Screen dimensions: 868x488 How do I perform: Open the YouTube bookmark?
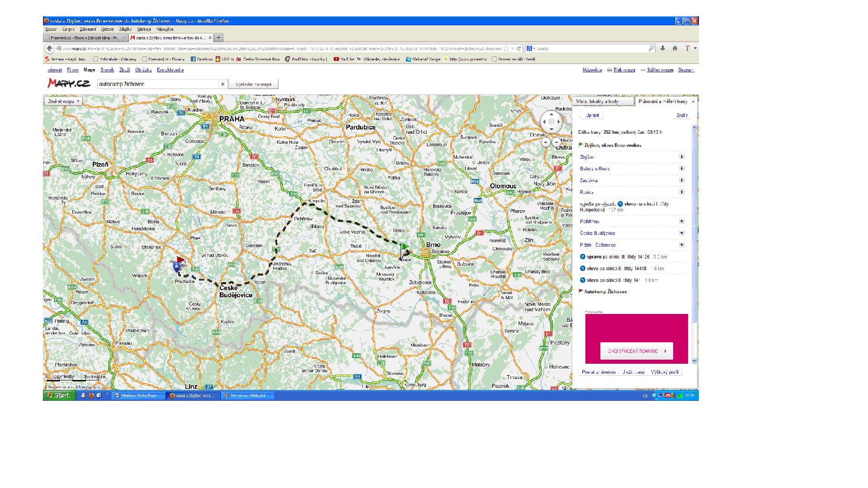coord(344,59)
